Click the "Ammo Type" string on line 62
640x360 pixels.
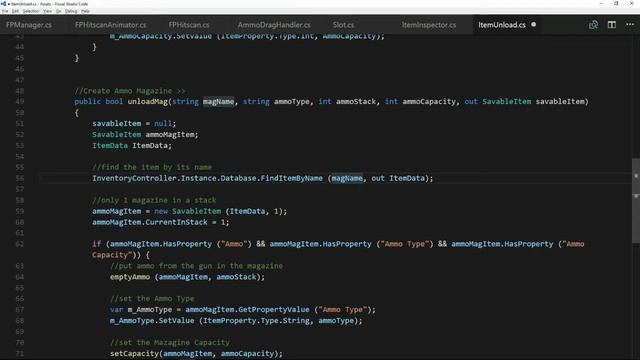(x=404, y=244)
